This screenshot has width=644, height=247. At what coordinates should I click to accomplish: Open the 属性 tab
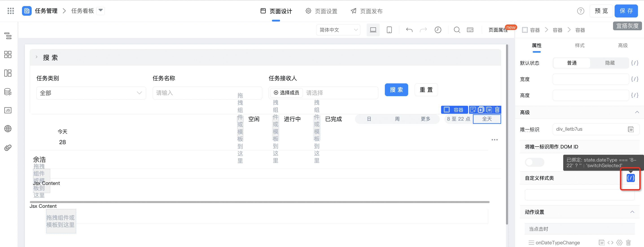pos(537,45)
